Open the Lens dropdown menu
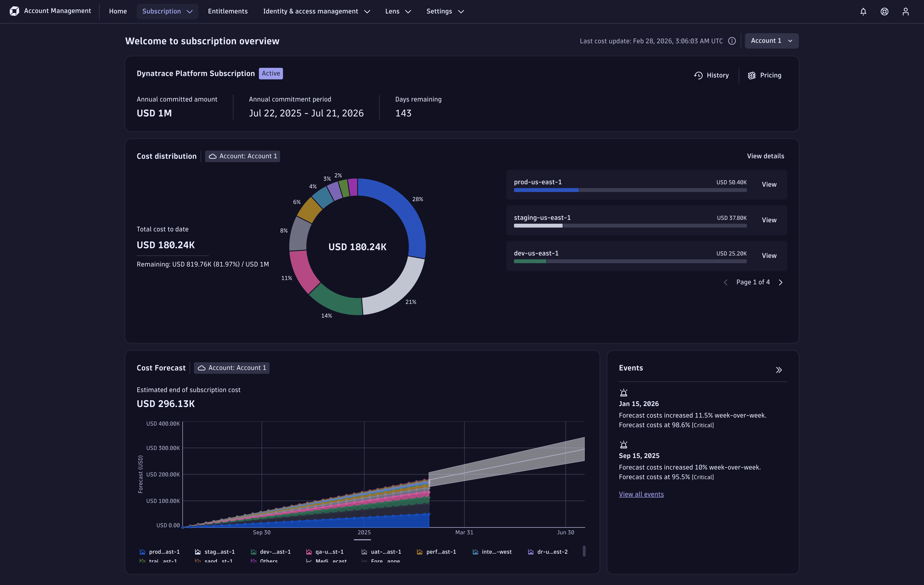This screenshot has width=924, height=585. pos(398,11)
